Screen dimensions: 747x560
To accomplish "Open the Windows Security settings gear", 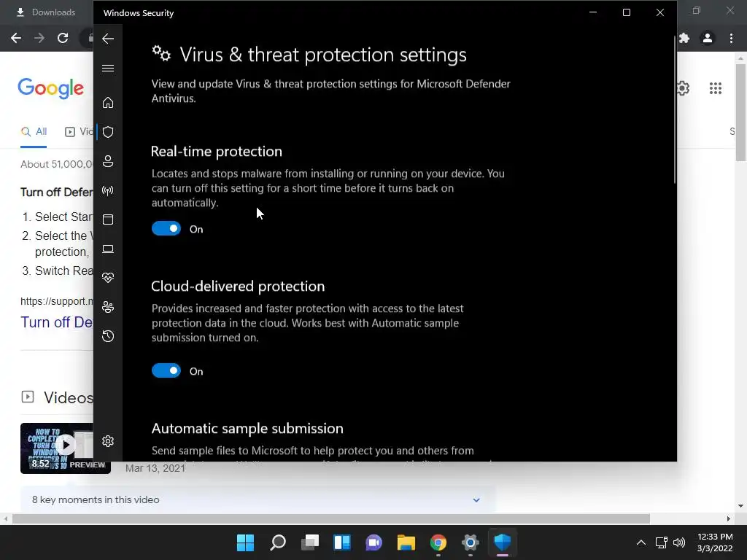I will coord(108,441).
